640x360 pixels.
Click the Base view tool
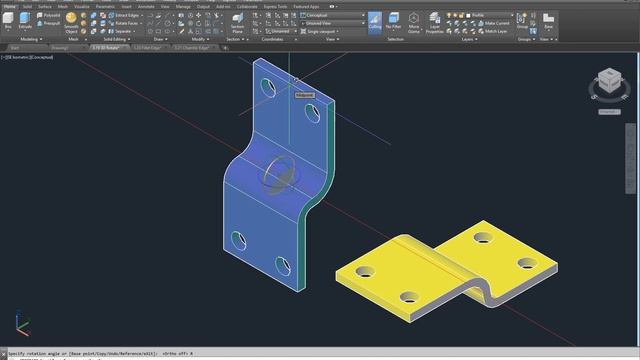[x=548, y=20]
